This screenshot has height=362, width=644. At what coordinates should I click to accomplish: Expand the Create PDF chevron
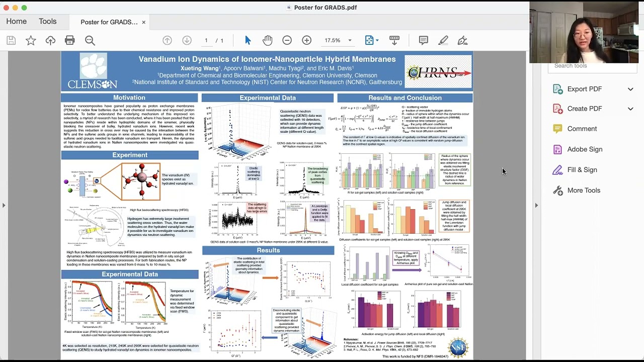click(x=630, y=109)
